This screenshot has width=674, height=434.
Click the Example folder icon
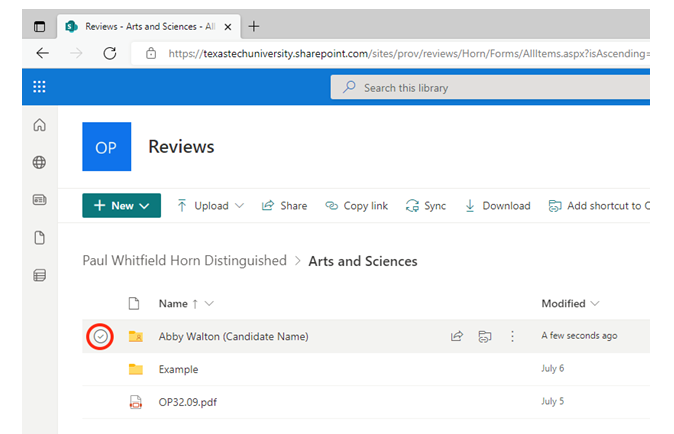coord(136,369)
